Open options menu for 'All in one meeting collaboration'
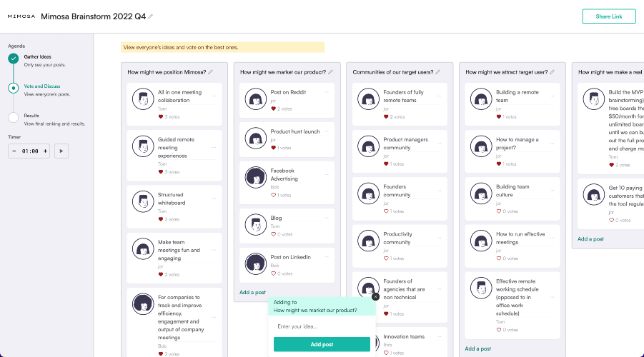The height and width of the screenshot is (357, 644). 214,96
